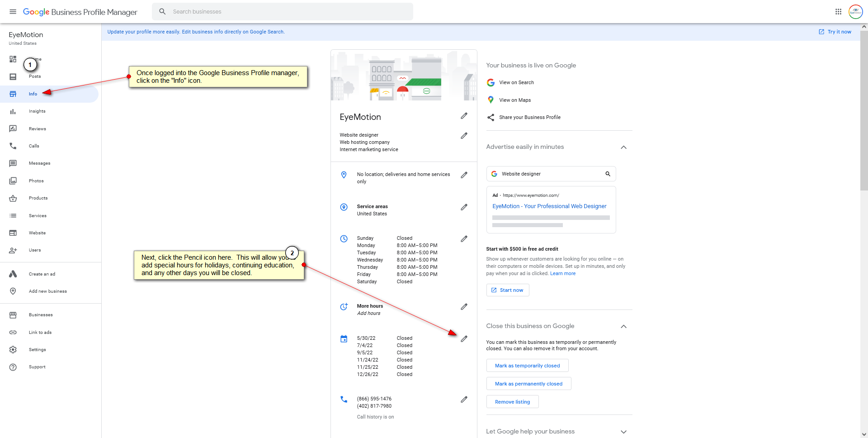The height and width of the screenshot is (438, 868).
Task: Open EyeMotion ad headline link
Action: (549, 206)
